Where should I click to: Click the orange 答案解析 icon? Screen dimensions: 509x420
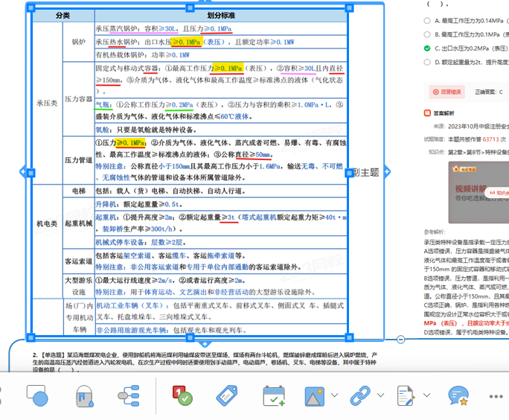[427, 112]
